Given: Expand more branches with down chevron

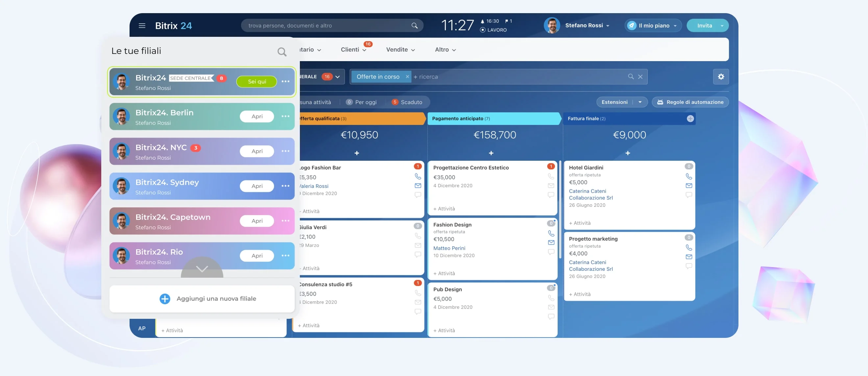Looking at the screenshot, I should tap(202, 269).
